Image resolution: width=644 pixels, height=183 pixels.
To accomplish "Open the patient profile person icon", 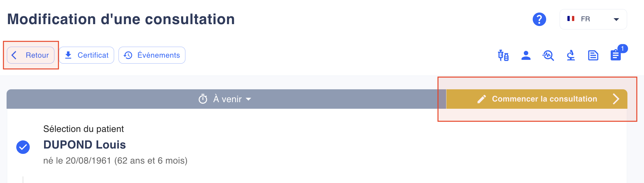I will pyautogui.click(x=526, y=55).
